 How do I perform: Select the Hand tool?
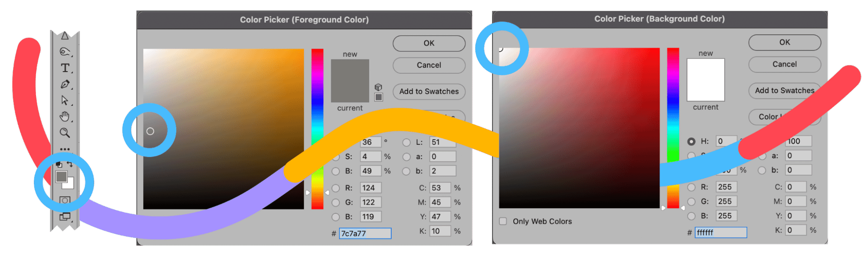tap(65, 116)
